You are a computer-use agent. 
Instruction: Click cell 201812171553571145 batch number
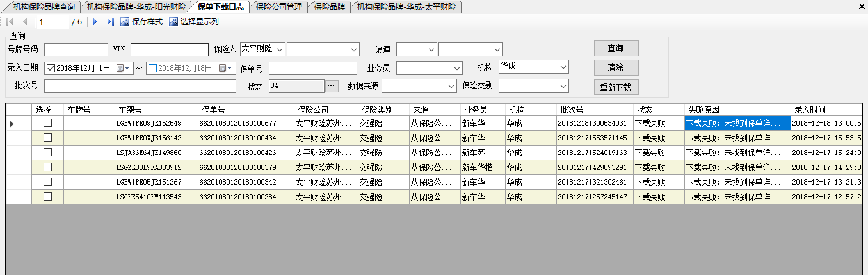[x=595, y=138]
